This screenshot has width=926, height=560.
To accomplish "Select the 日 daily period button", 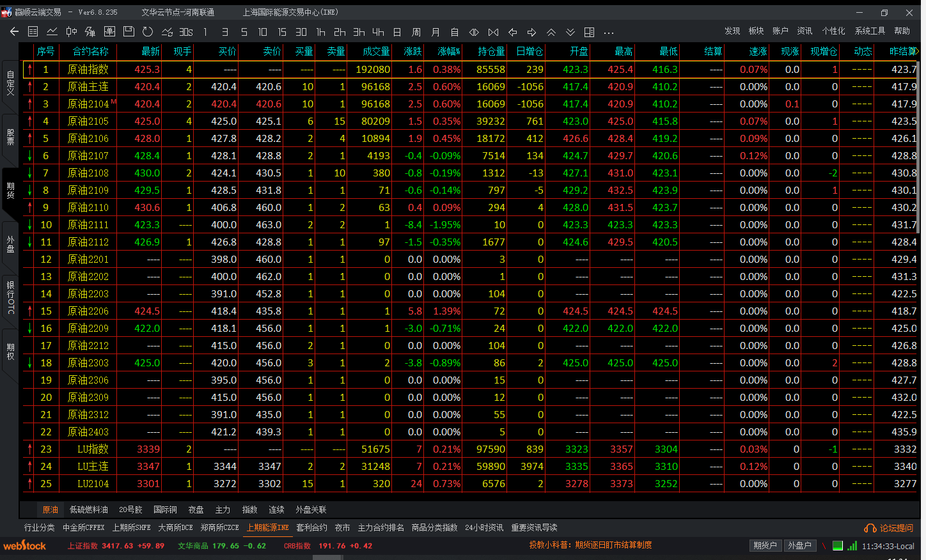I will coord(397,32).
